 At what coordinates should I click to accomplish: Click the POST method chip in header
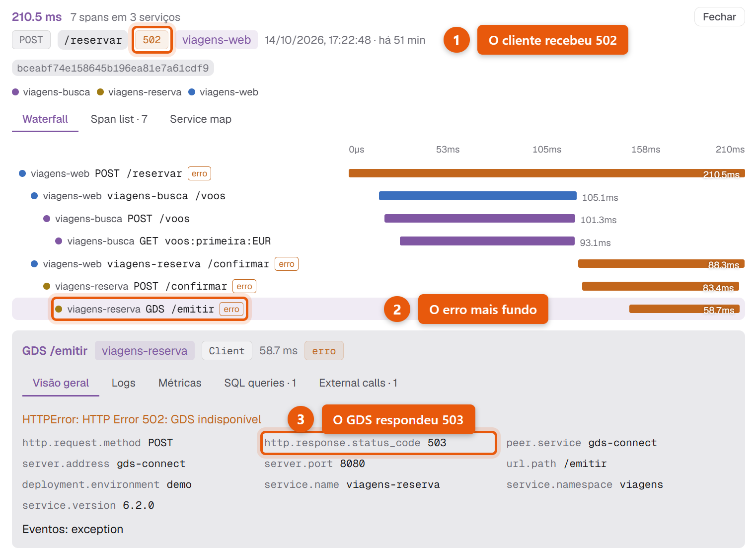click(x=31, y=40)
